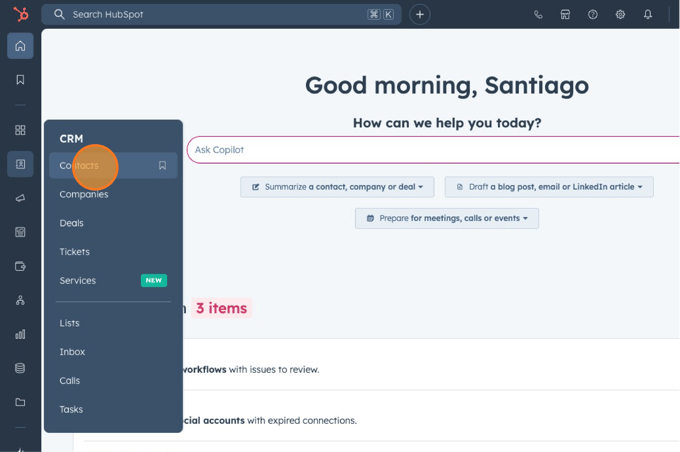Open the Reporting bar-chart icon in sidebar
This screenshot has width=680, height=452.
(20, 334)
